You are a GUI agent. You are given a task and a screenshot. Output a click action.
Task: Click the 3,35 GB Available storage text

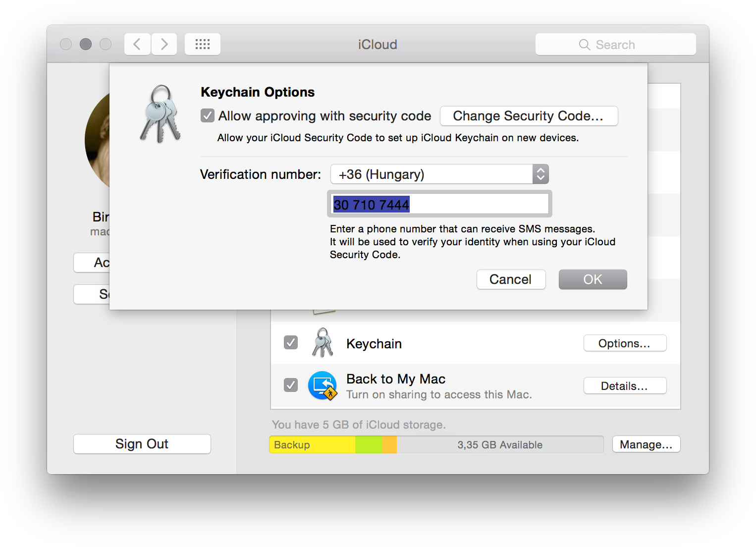pos(500,445)
